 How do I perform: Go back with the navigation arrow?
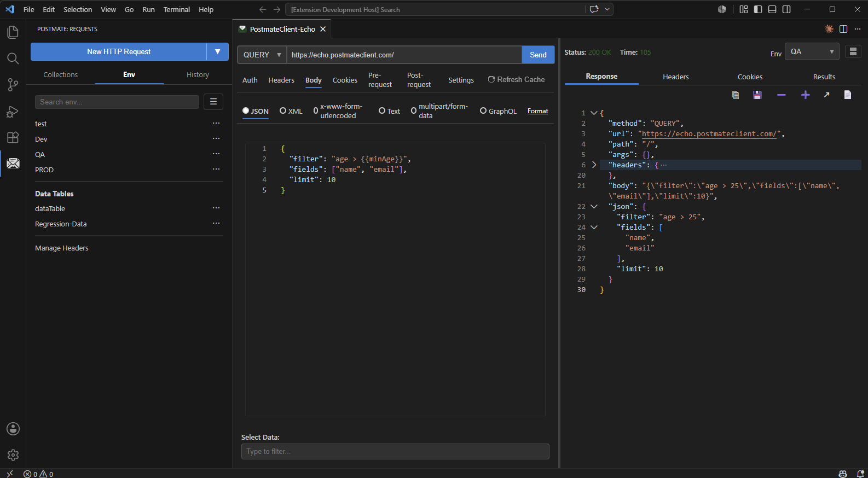pyautogui.click(x=263, y=9)
